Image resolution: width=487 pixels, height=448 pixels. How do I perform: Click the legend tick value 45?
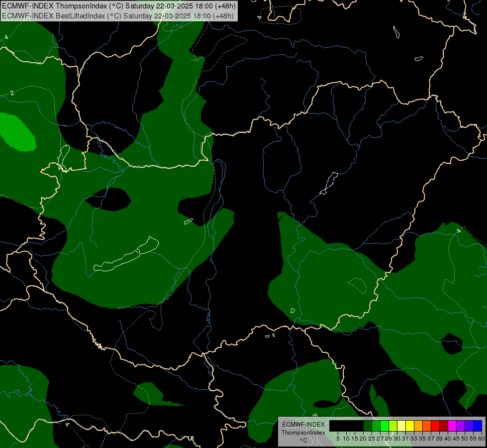[456, 439]
